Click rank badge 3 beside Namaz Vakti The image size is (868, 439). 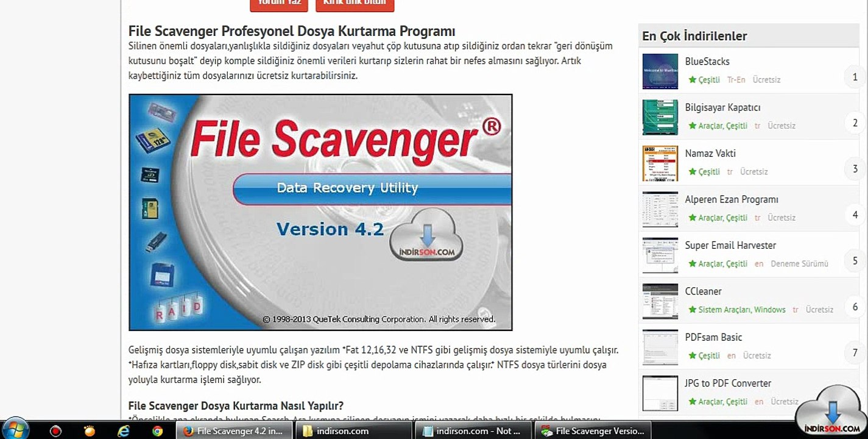pyautogui.click(x=855, y=169)
